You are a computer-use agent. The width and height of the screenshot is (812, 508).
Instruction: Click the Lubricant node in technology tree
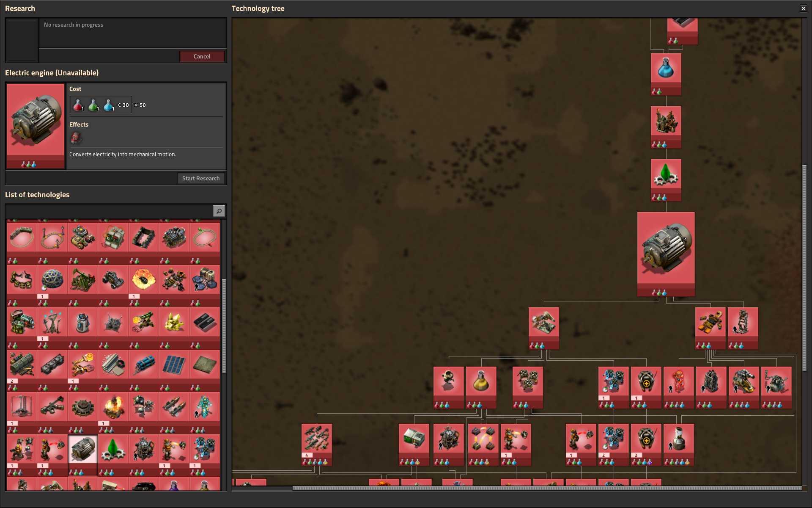pyautogui.click(x=666, y=180)
